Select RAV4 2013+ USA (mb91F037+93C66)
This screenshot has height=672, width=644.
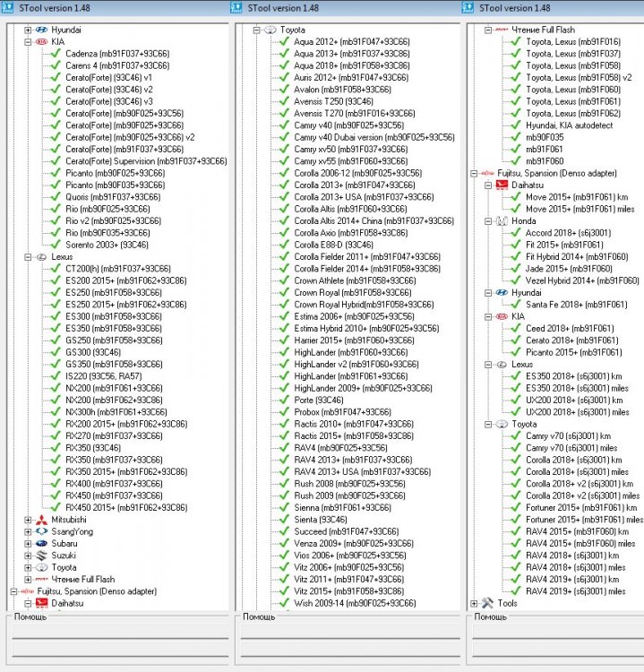363,472
